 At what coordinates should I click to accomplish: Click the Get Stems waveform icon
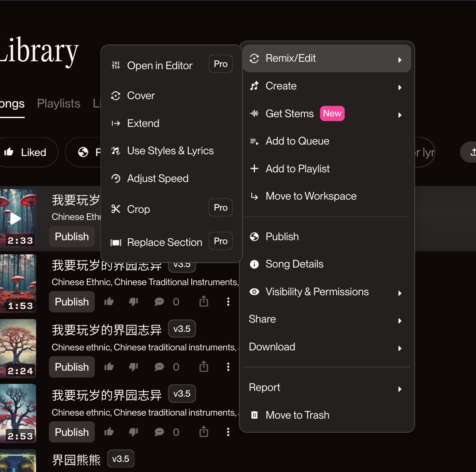[254, 114]
